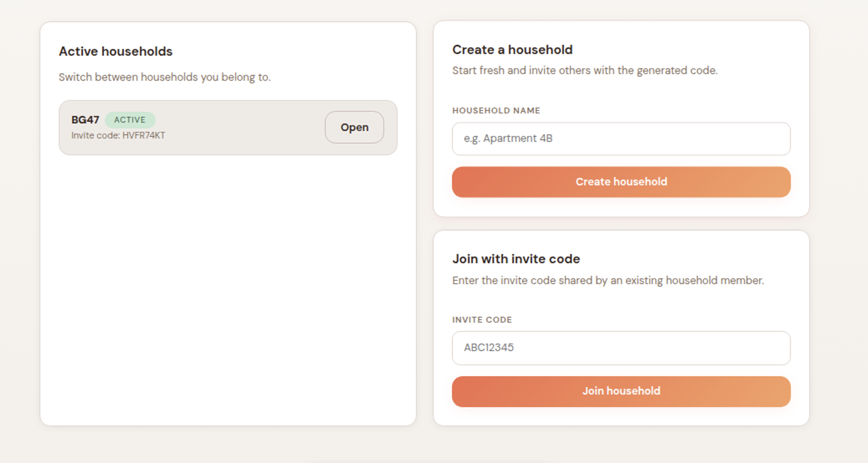Click the Apartment 4B placeholder text
Image resolution: width=868 pixels, height=463 pixels.
tap(508, 139)
